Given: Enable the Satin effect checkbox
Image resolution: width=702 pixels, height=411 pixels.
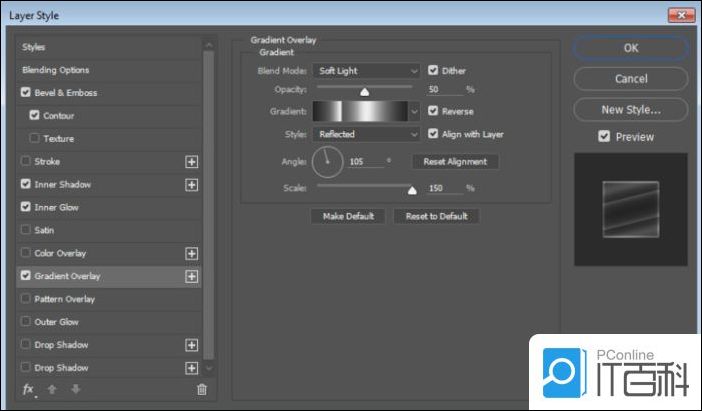Looking at the screenshot, I should (x=25, y=230).
